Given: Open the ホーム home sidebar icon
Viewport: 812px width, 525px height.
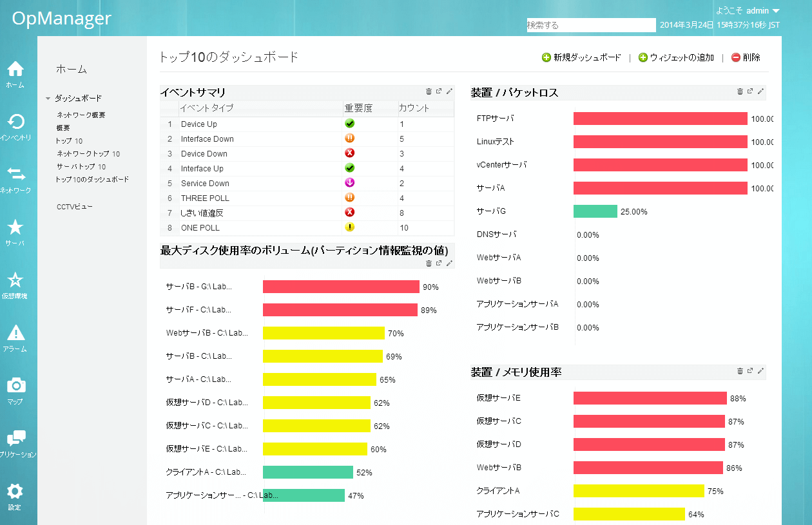Looking at the screenshot, I should coord(15,69).
